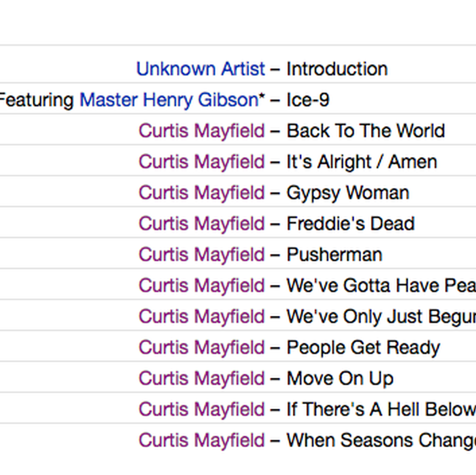Viewport: 476px width, 475px height.
Task: Open Curtis Mayfield link beside We've Gotta Have Peace
Action: click(x=202, y=285)
